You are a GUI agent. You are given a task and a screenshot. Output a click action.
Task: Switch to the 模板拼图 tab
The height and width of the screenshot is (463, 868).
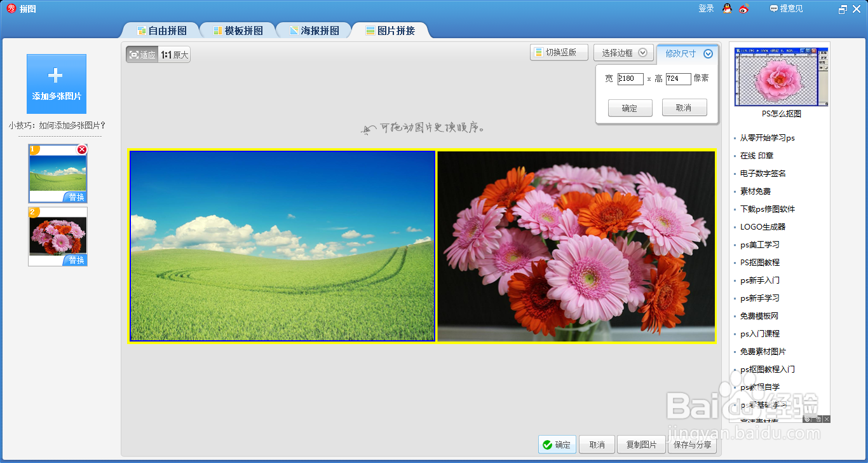(x=238, y=31)
